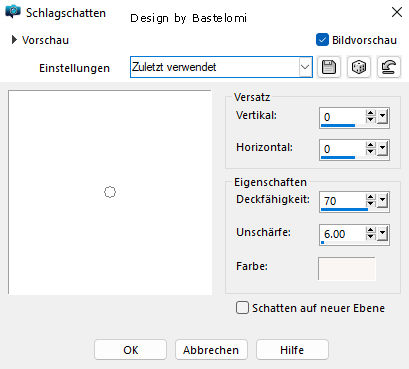Click the Farbe color swatch
Viewport: 409px width, 369px height.
pyautogui.click(x=347, y=268)
